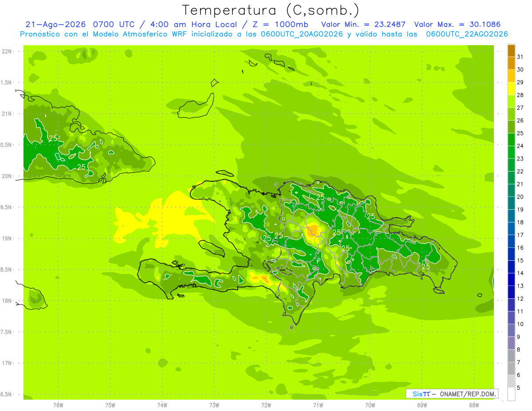Click the legend value '15'
This screenshot has width=532, height=411.
[520, 261]
